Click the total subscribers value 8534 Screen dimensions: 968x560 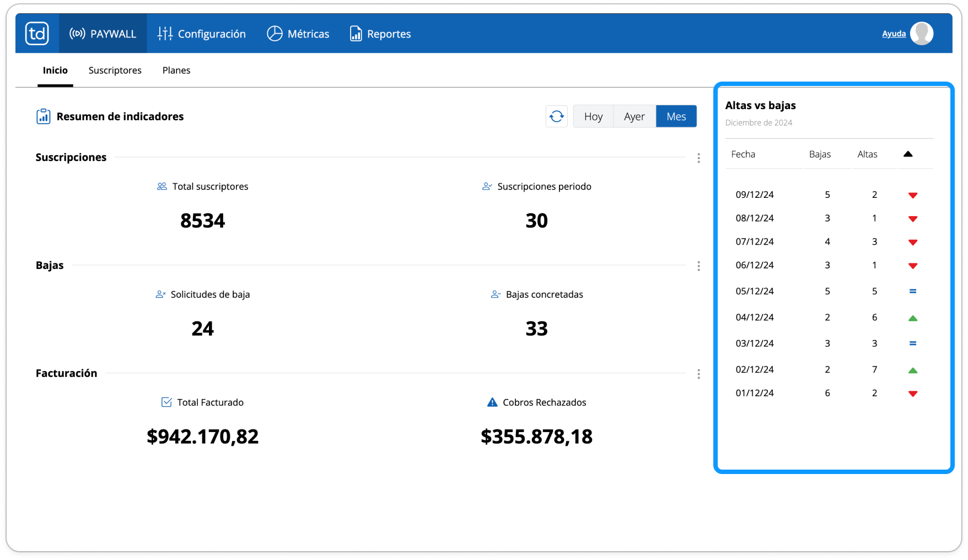203,220
